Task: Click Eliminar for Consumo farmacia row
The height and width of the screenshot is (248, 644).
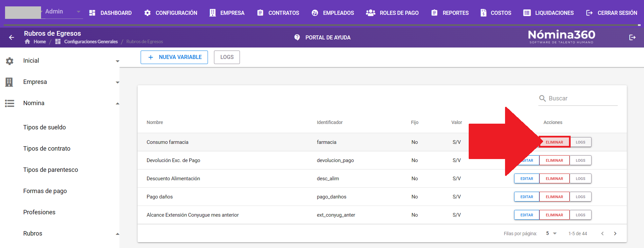Action: [x=554, y=142]
